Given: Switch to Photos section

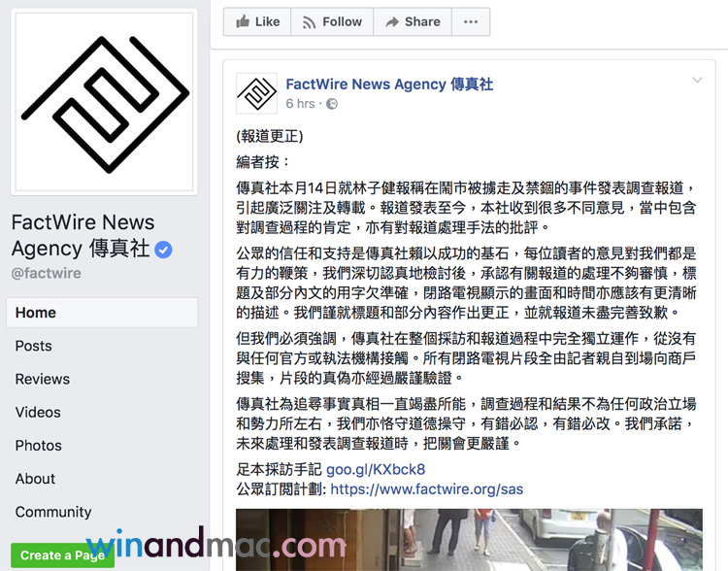Looking at the screenshot, I should 38,446.
